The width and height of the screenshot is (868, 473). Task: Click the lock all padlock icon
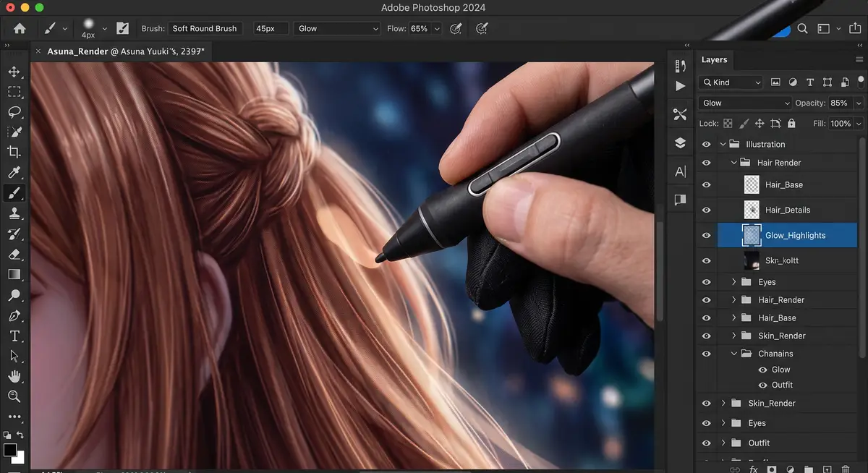pyautogui.click(x=791, y=124)
